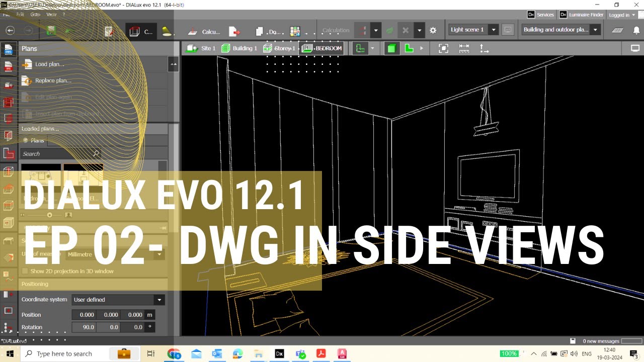Open Adobe Acrobat in the taskbar
This screenshot has width=644, height=362.
(x=321, y=353)
